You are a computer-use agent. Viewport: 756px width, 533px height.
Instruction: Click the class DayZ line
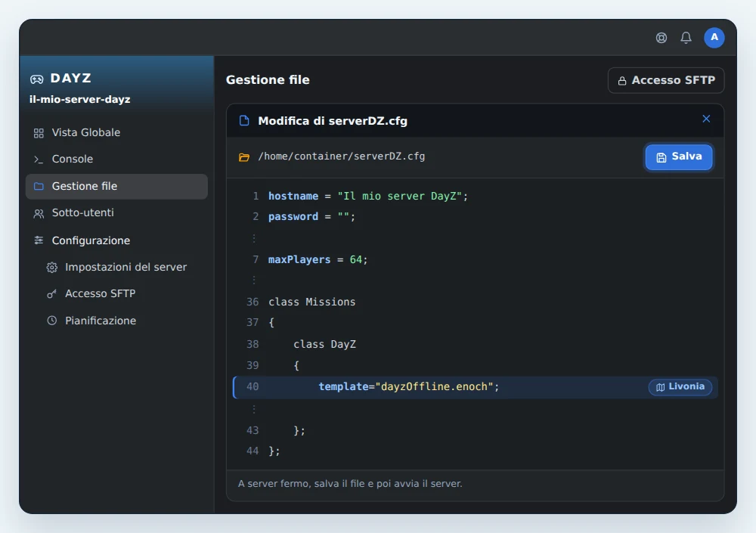pyautogui.click(x=475, y=345)
